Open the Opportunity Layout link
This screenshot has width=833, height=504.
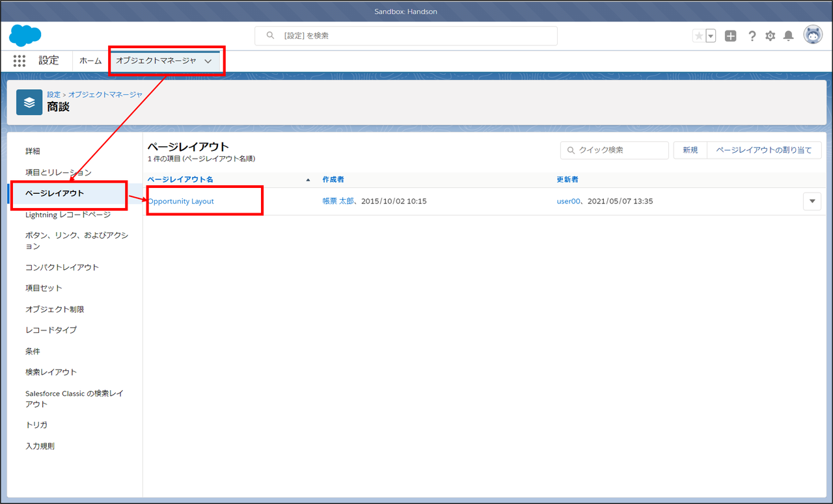click(181, 202)
